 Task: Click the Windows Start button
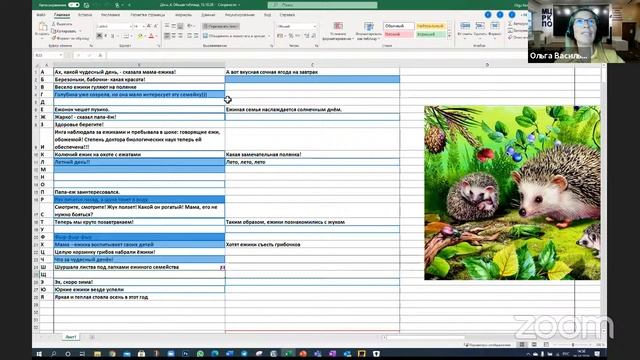click(39, 353)
